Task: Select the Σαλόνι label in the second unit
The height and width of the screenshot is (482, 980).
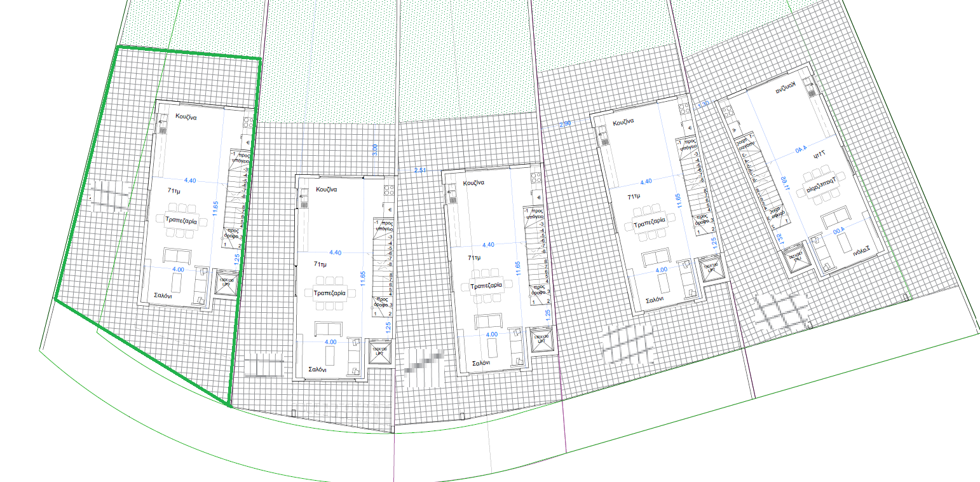Action: point(317,369)
